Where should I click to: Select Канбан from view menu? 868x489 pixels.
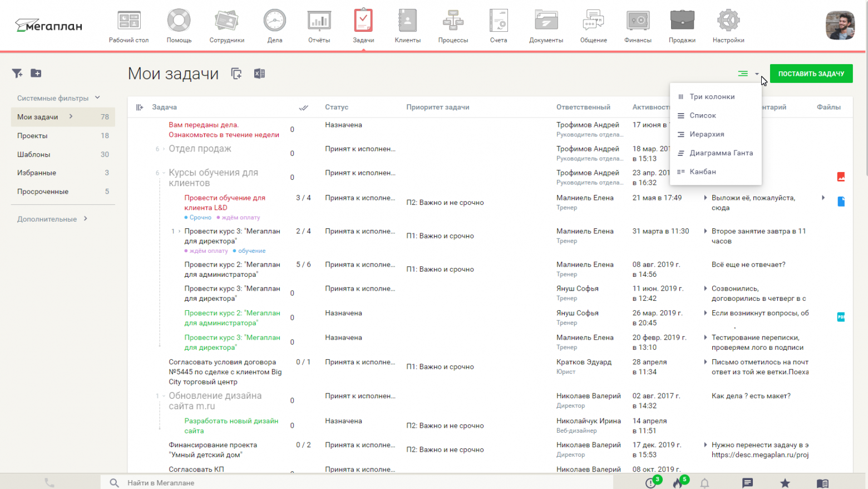[x=702, y=172]
